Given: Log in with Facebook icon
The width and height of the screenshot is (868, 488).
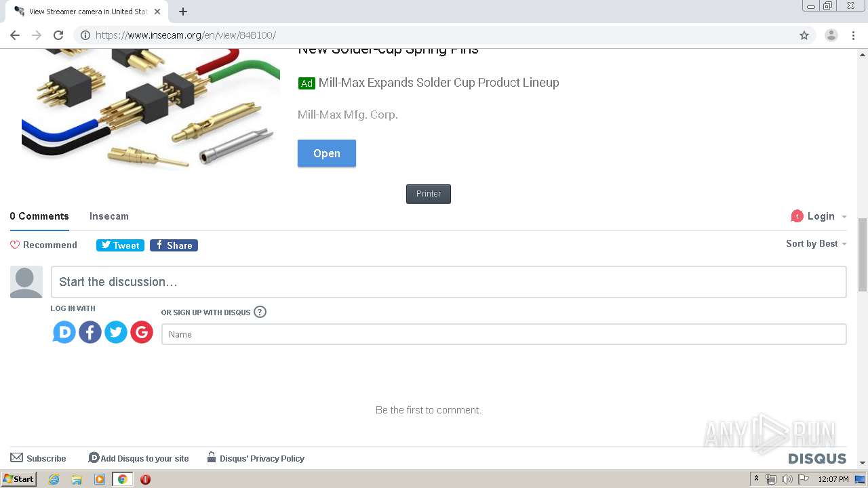Looking at the screenshot, I should point(90,332).
